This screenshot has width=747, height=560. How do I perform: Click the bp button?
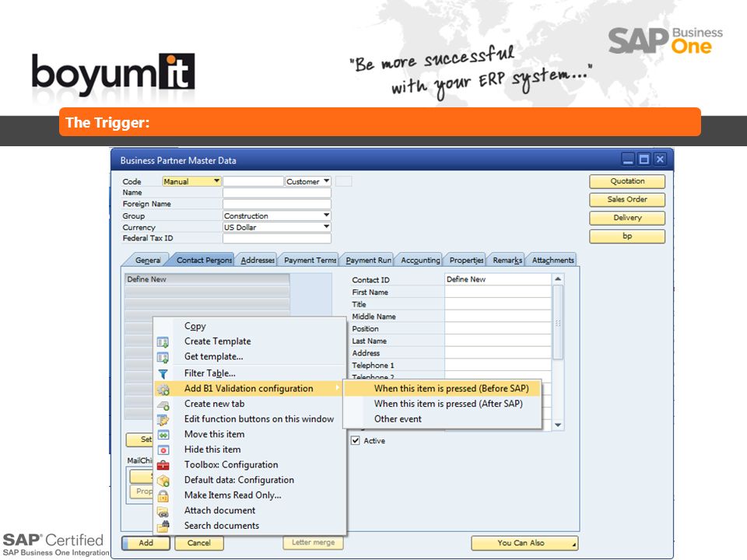(x=627, y=236)
